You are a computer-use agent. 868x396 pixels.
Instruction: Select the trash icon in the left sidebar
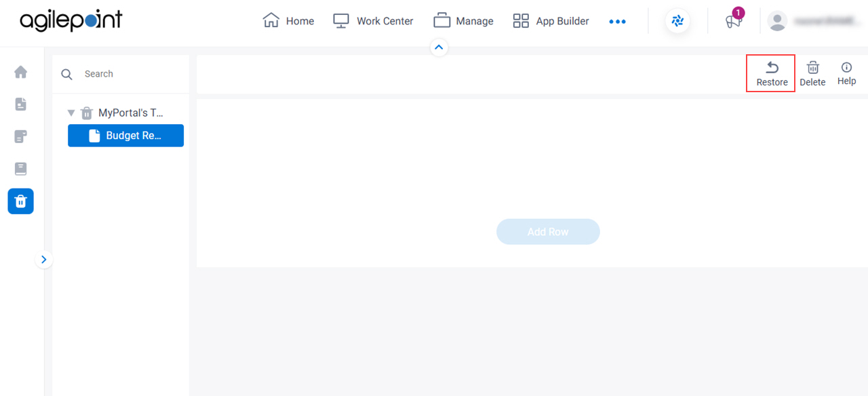click(x=20, y=201)
